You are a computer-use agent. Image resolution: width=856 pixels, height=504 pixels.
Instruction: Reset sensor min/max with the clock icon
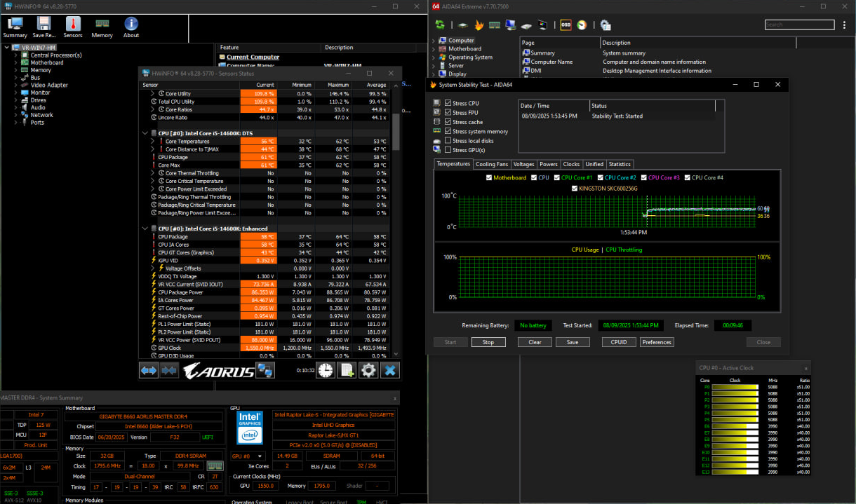[326, 370]
